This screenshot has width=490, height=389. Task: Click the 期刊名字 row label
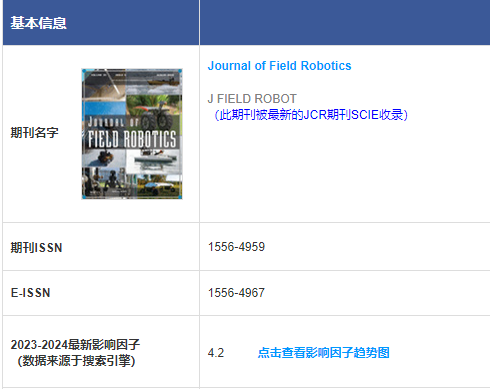[34, 133]
